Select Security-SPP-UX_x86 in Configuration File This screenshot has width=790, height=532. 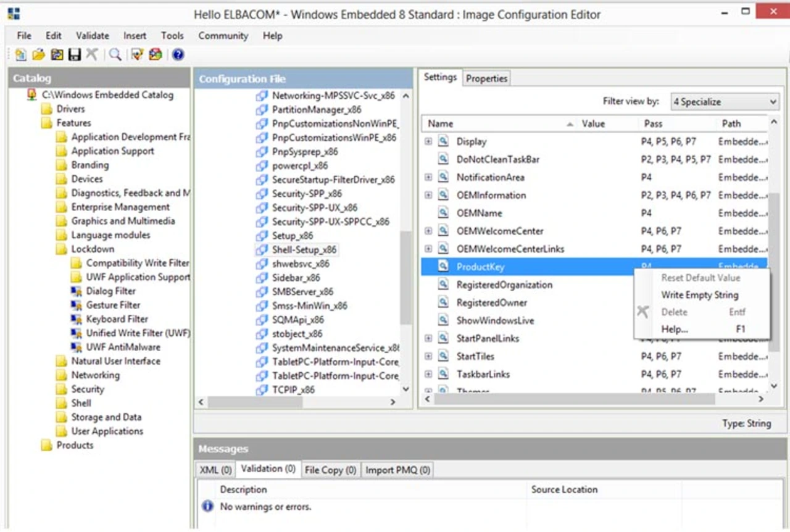pyautogui.click(x=315, y=207)
